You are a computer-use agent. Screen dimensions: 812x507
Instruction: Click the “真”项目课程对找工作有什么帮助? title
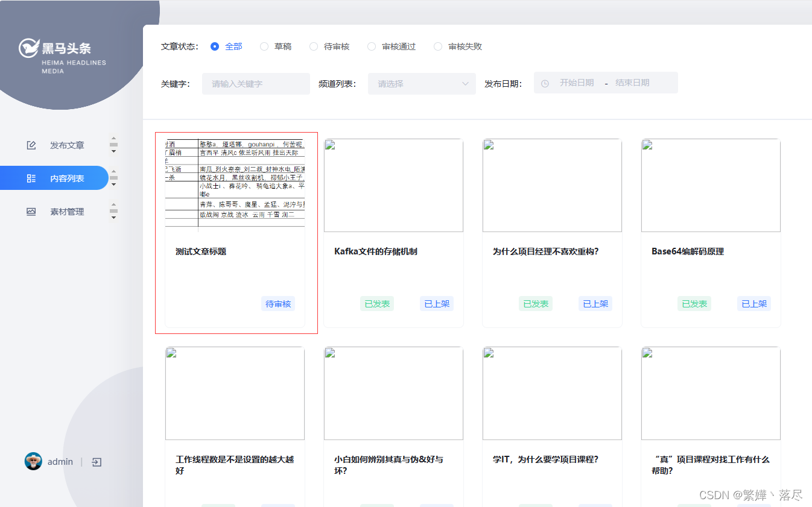tap(711, 465)
